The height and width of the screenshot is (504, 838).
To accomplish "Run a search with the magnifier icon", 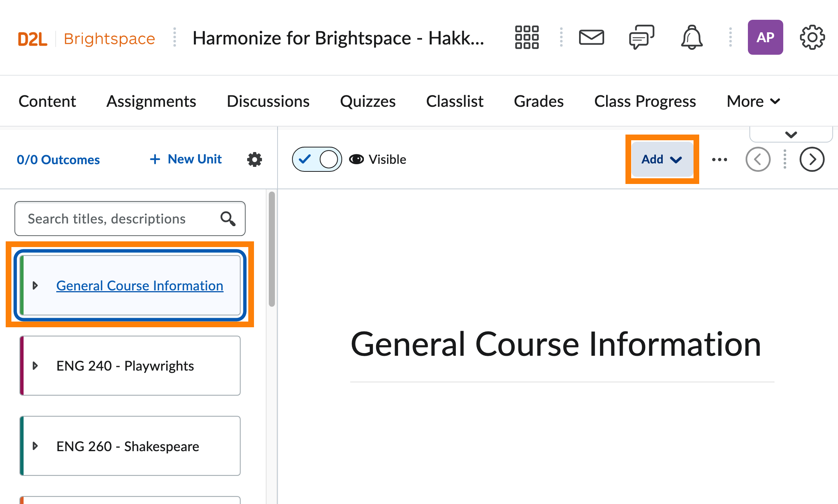I will coord(227,219).
